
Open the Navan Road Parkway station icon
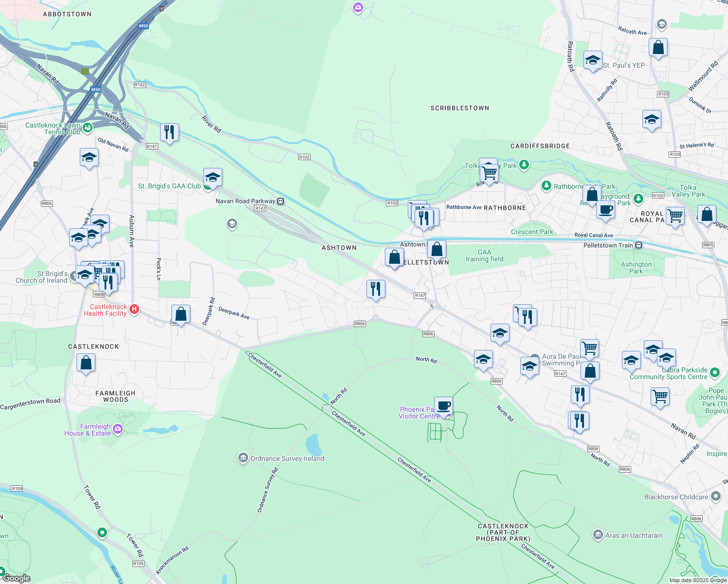click(281, 201)
